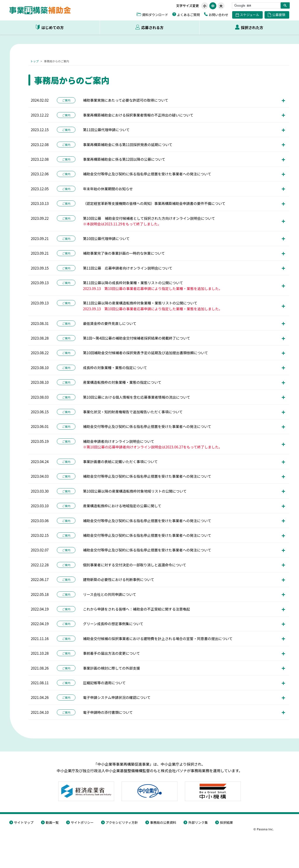Open 事業計画の検討に際しての外部支援 title
This screenshot has width=299, height=868.
pos(111,668)
